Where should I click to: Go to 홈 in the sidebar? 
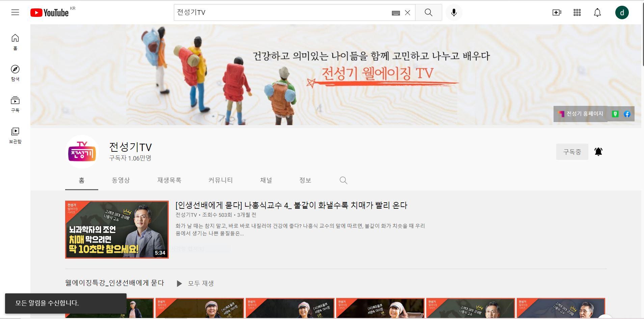(x=15, y=42)
